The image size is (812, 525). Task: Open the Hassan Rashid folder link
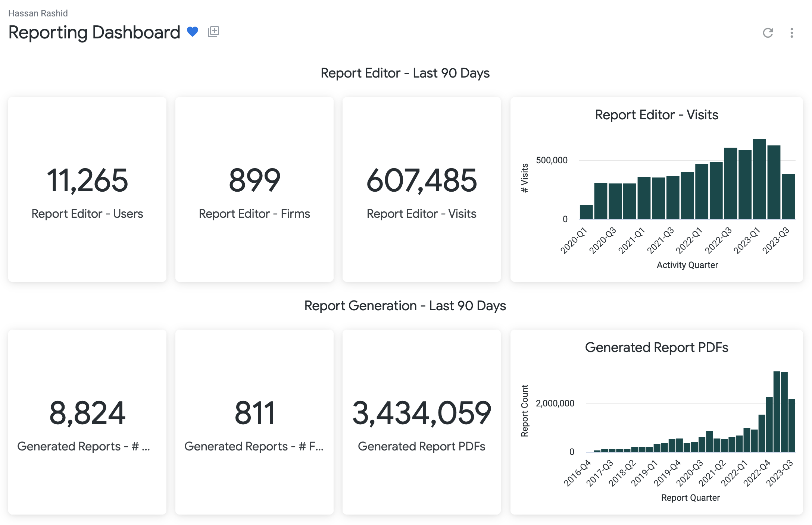pos(38,13)
